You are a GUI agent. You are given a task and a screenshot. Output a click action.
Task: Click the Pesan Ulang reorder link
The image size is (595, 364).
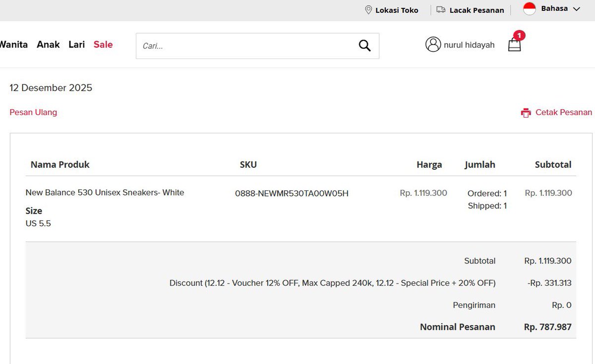33,112
